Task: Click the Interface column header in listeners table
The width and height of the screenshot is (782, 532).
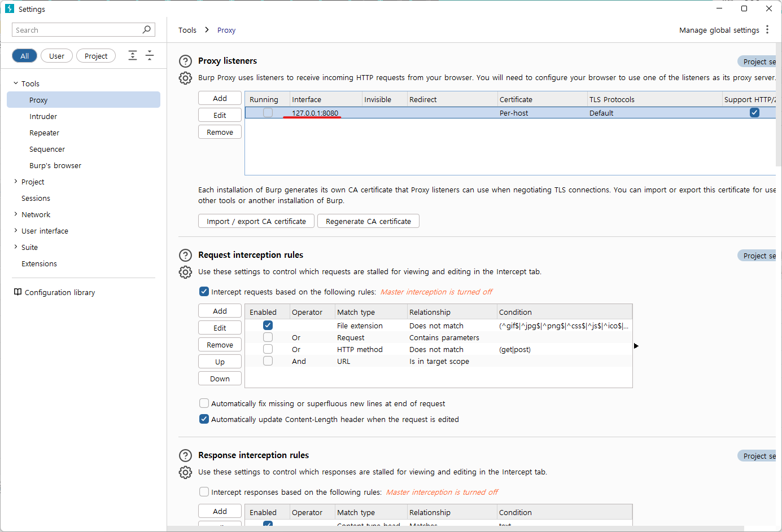Action: [x=326, y=99]
